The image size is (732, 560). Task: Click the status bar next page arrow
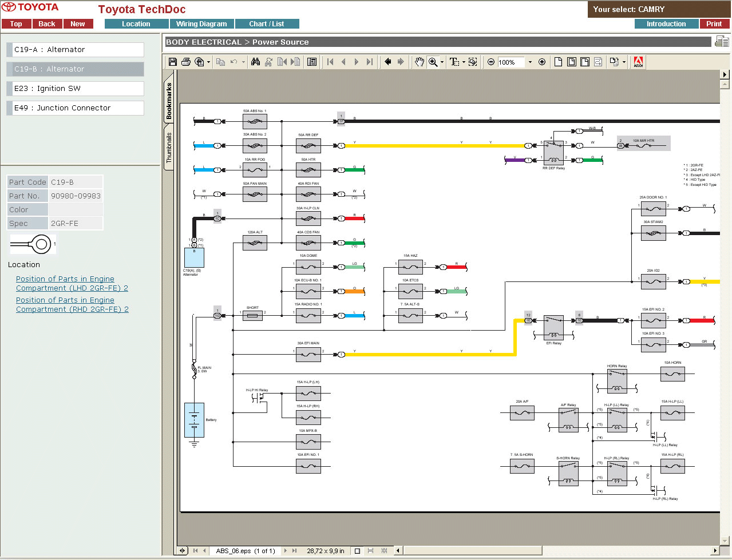point(286,551)
